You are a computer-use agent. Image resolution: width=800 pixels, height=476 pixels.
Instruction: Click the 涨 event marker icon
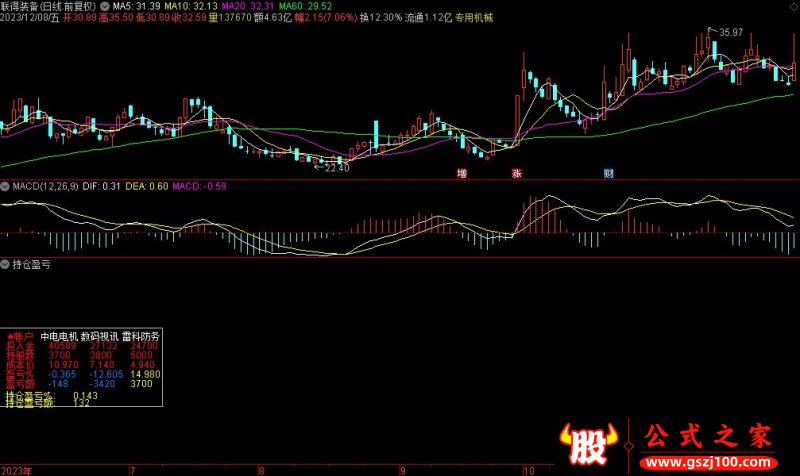click(x=517, y=173)
